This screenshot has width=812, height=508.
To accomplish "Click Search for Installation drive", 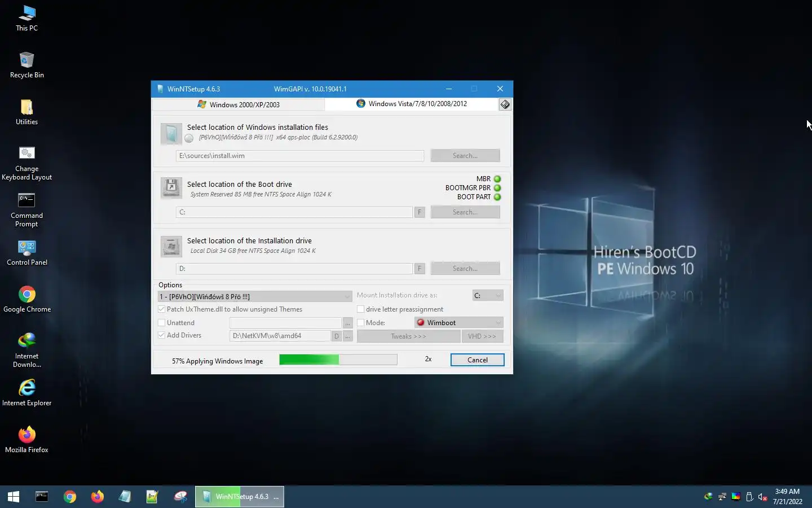I will pos(465,269).
